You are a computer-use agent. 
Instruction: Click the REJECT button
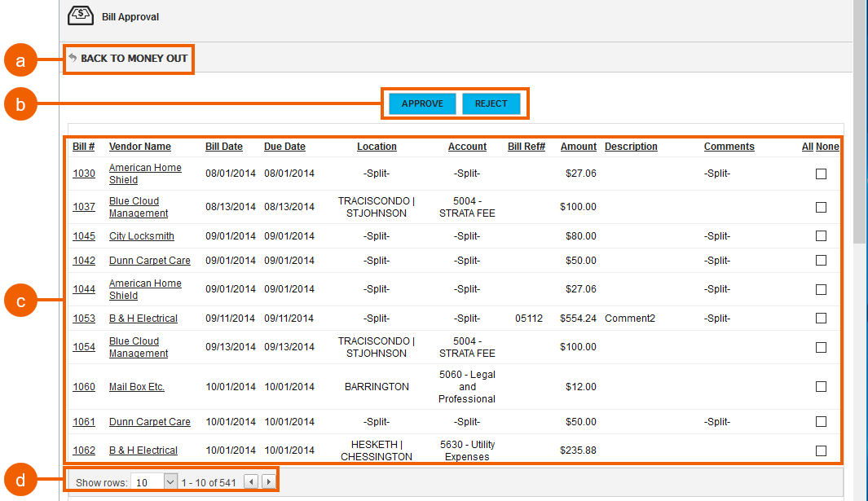coord(492,103)
